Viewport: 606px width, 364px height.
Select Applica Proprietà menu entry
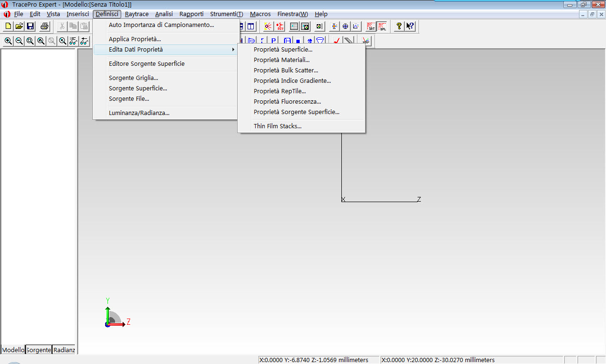pos(166,39)
